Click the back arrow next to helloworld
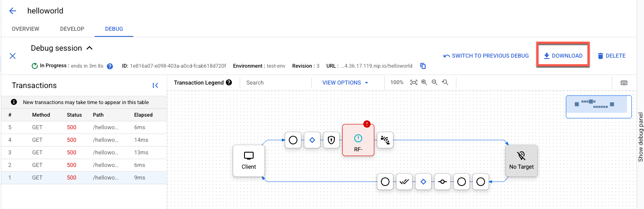 [13, 11]
